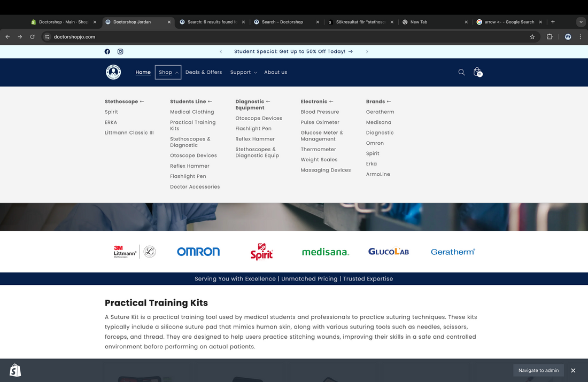Click the Doctorshop logo in header
This screenshot has width=588, height=382.
coord(113,72)
